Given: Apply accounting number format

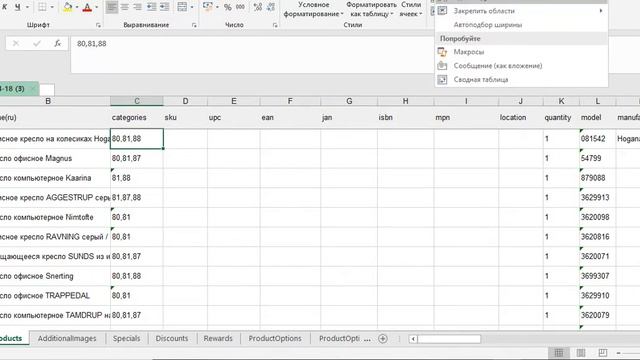Looking at the screenshot, I should [208, 7].
